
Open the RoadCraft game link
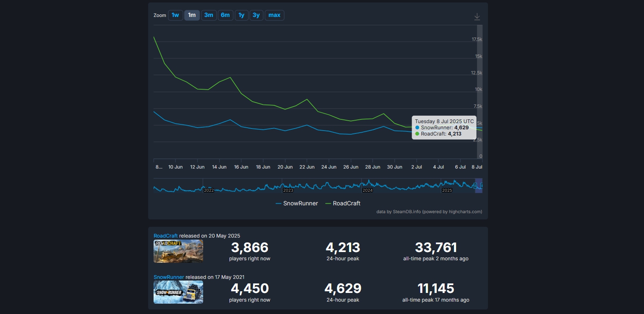point(166,236)
